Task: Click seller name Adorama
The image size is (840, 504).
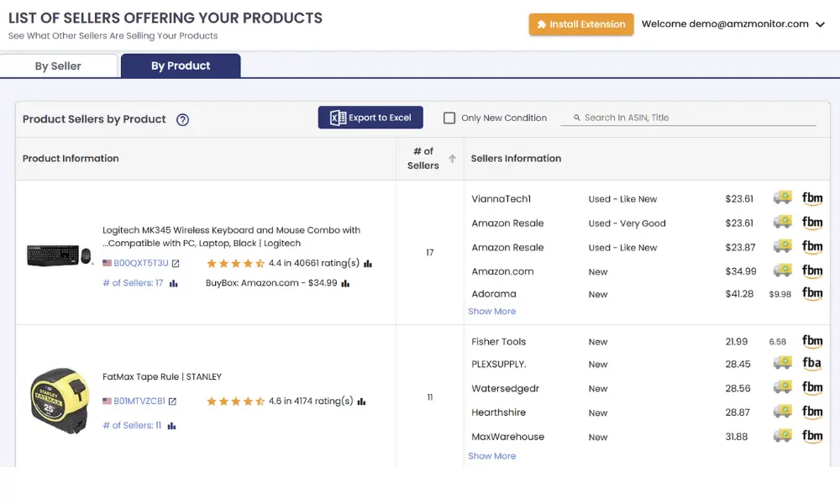Action: click(x=494, y=294)
